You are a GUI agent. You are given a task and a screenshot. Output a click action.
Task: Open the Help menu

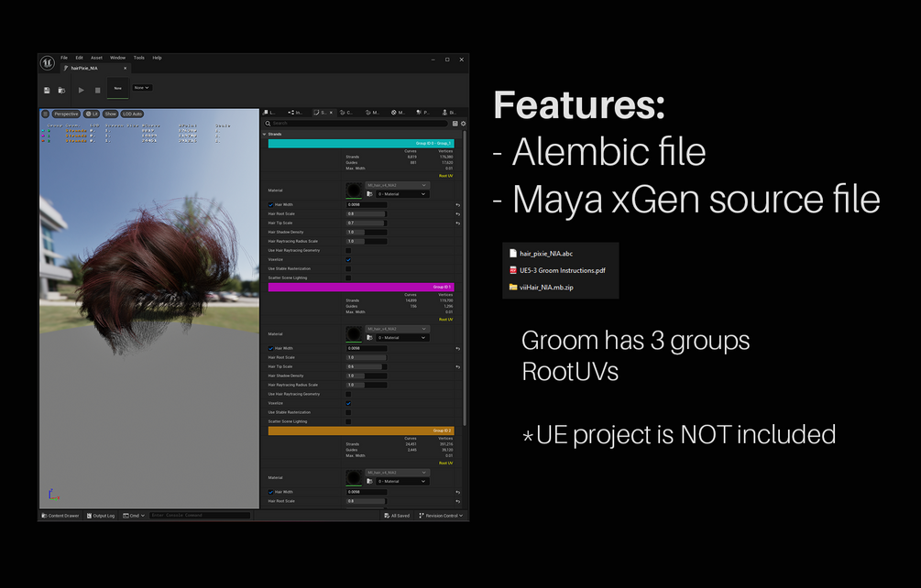(x=157, y=58)
